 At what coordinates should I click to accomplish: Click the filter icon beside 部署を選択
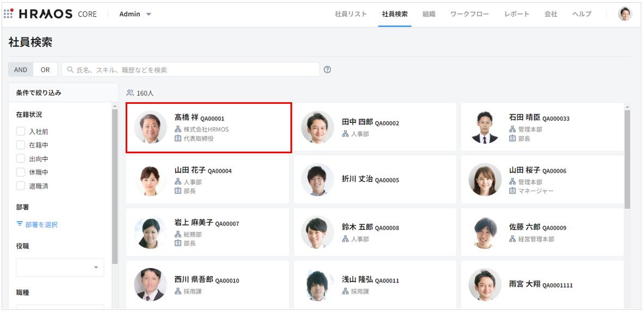coord(20,224)
